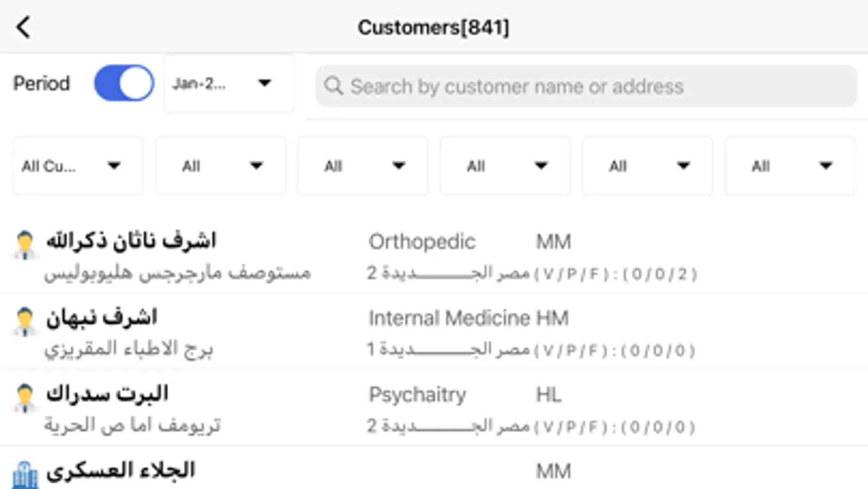Open the Jan-2... period dropdown
This screenshot has height=489, width=868.
coord(229,83)
